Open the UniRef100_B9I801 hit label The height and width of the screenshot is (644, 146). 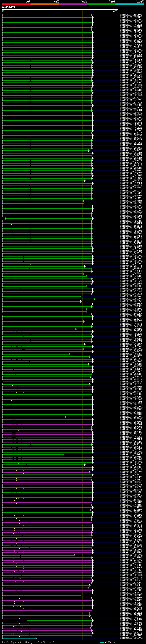click(x=131, y=15)
